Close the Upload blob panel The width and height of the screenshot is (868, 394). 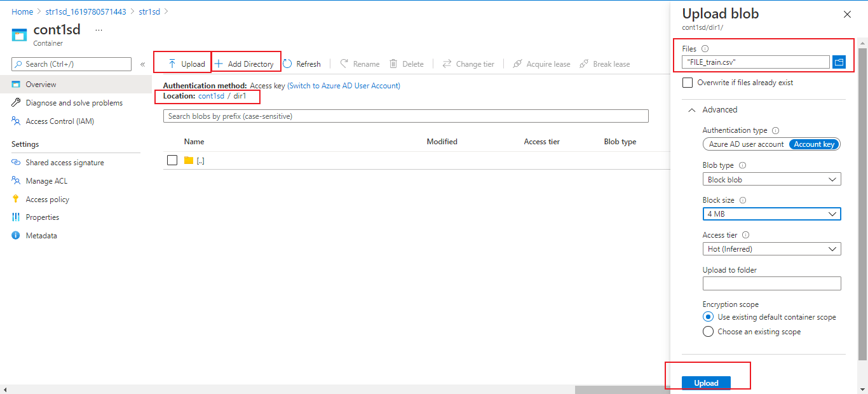pyautogui.click(x=847, y=14)
